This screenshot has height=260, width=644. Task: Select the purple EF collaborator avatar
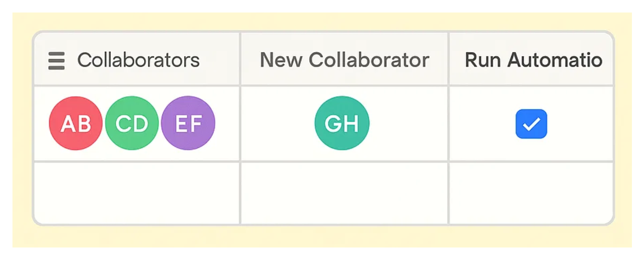pyautogui.click(x=188, y=123)
